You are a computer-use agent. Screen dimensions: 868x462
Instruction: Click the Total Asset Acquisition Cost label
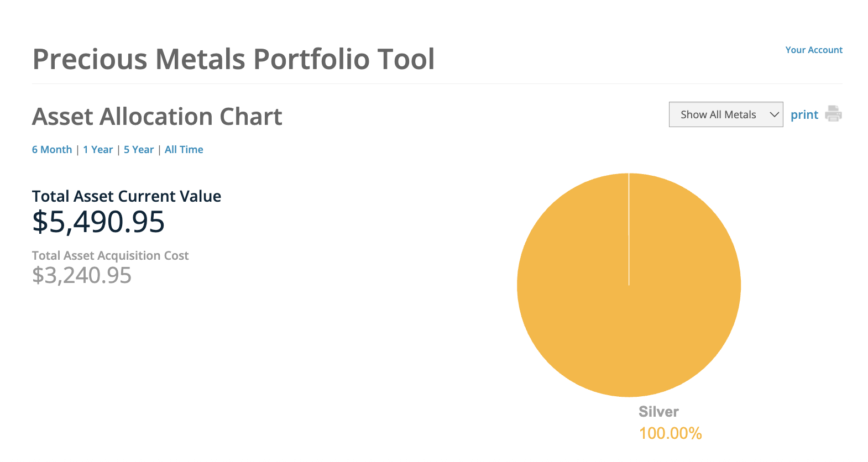tap(110, 256)
